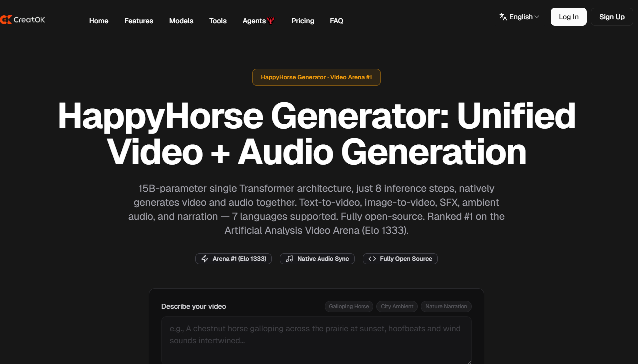Select the Galloping Horse prompt preset
638x364 pixels.
coord(349,306)
